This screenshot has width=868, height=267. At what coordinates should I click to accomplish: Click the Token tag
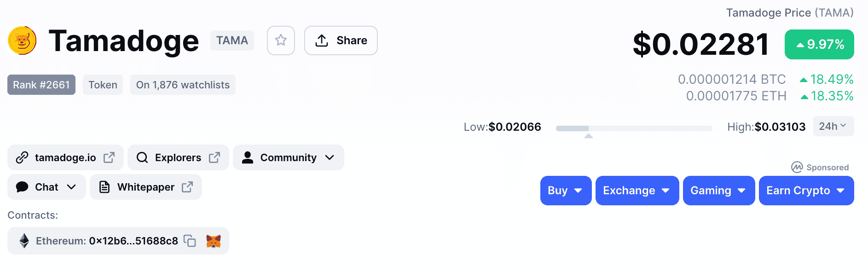pos(103,85)
